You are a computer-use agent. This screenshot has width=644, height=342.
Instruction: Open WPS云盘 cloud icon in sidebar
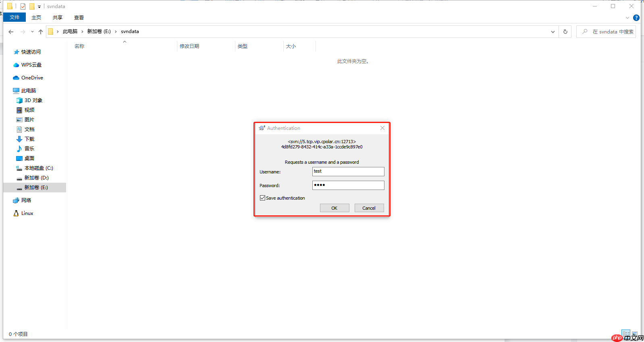16,65
